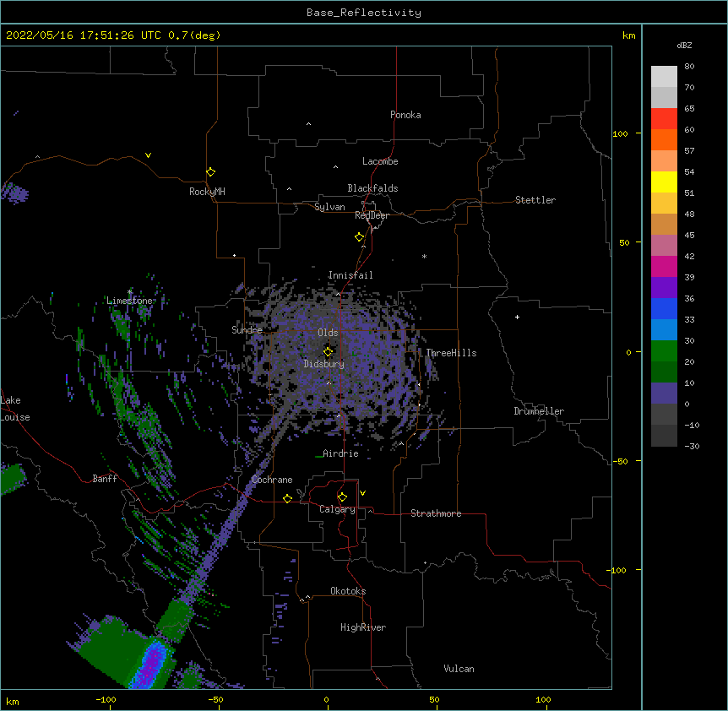The image size is (728, 711).
Task: Click the RockyMH label
Action: 207,192
